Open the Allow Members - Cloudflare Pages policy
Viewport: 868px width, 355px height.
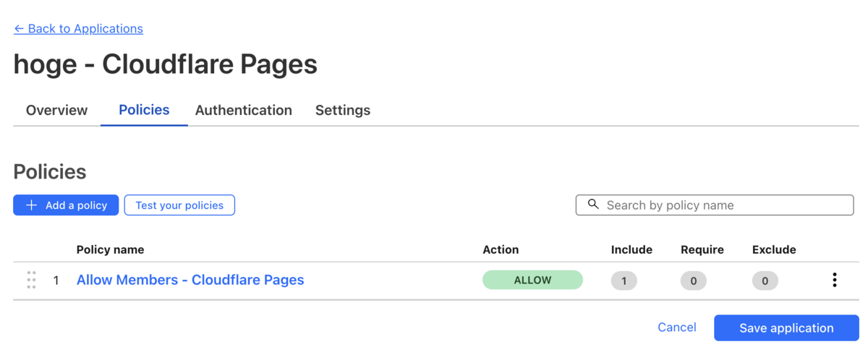coord(190,280)
